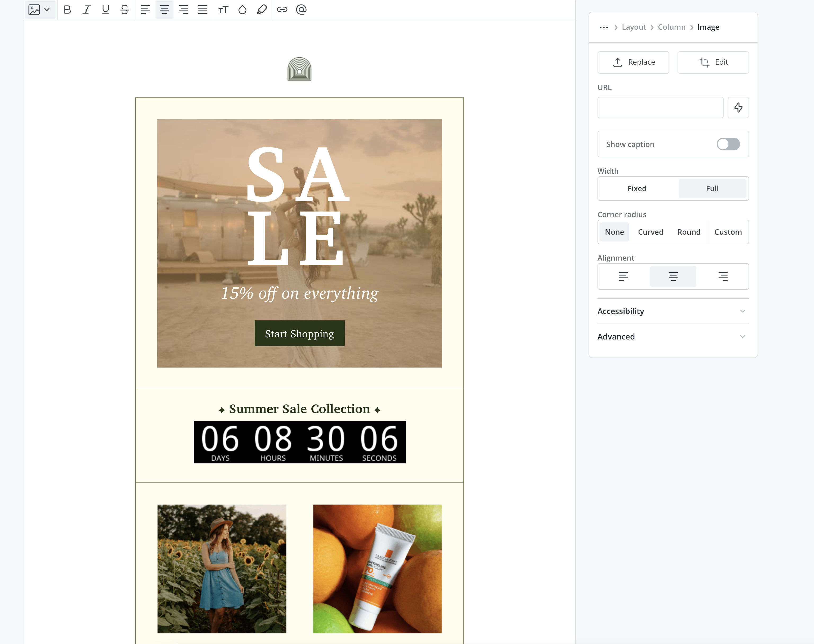Screen dimensions: 814x644
Task: Click the lightning bolt beside URL field
Action: (738, 108)
